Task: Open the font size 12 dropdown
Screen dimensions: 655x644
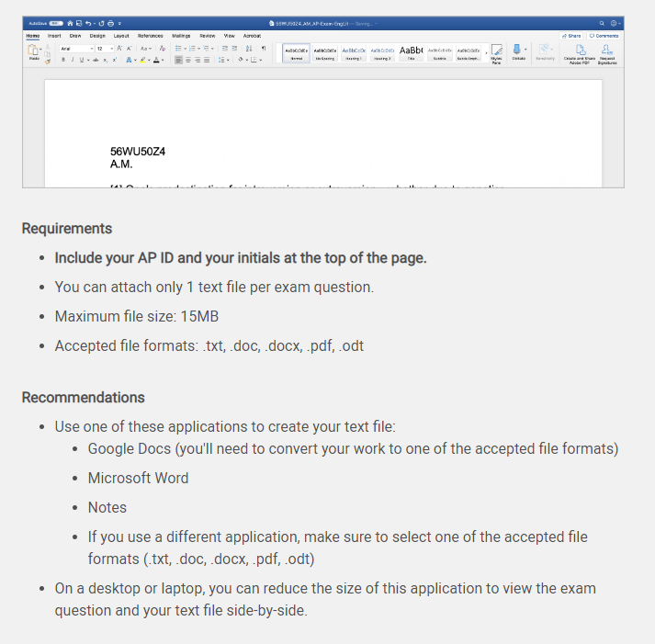Action: 105,49
